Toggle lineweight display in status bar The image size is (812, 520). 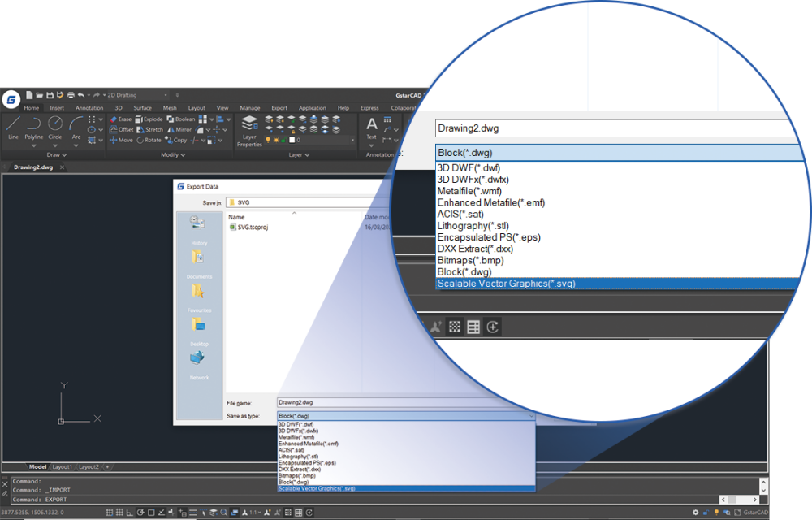coord(192,512)
